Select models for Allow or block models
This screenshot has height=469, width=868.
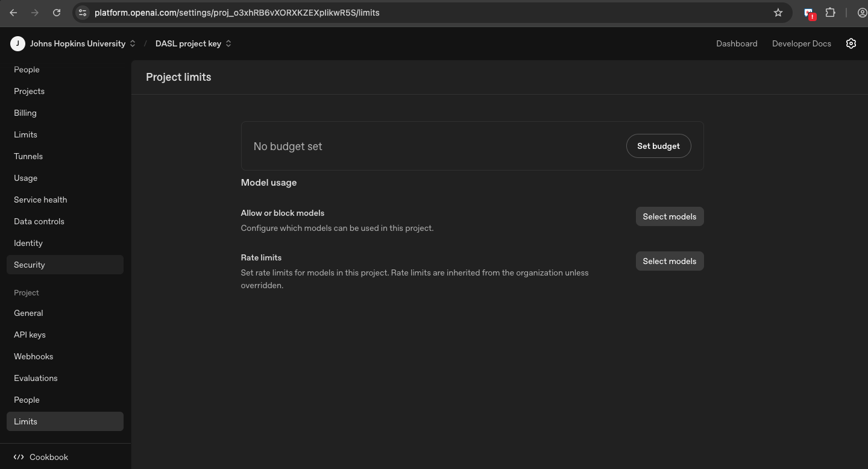pyautogui.click(x=669, y=216)
